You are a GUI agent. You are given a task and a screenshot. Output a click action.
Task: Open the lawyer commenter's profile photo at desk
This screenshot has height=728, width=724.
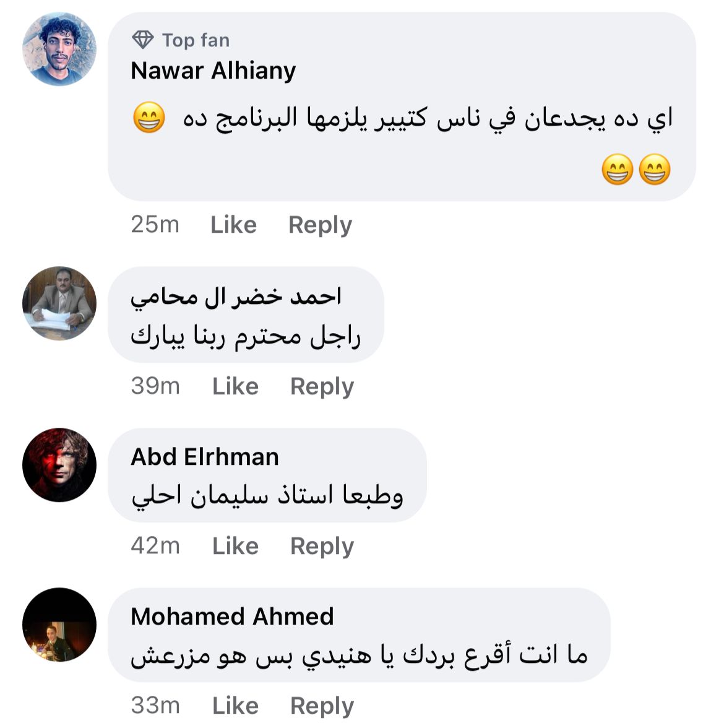click(x=59, y=303)
